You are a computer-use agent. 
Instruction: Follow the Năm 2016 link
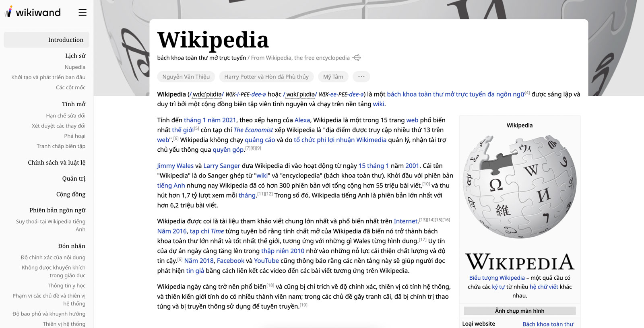coord(172,231)
